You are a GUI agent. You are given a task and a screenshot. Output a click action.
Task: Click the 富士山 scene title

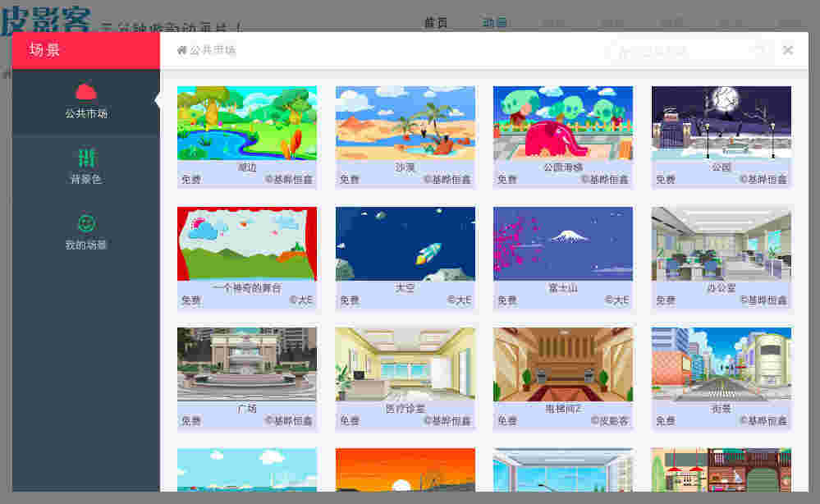563,288
